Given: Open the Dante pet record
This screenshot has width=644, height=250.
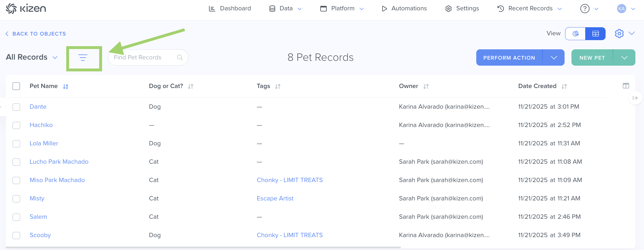Looking at the screenshot, I should [x=38, y=107].
